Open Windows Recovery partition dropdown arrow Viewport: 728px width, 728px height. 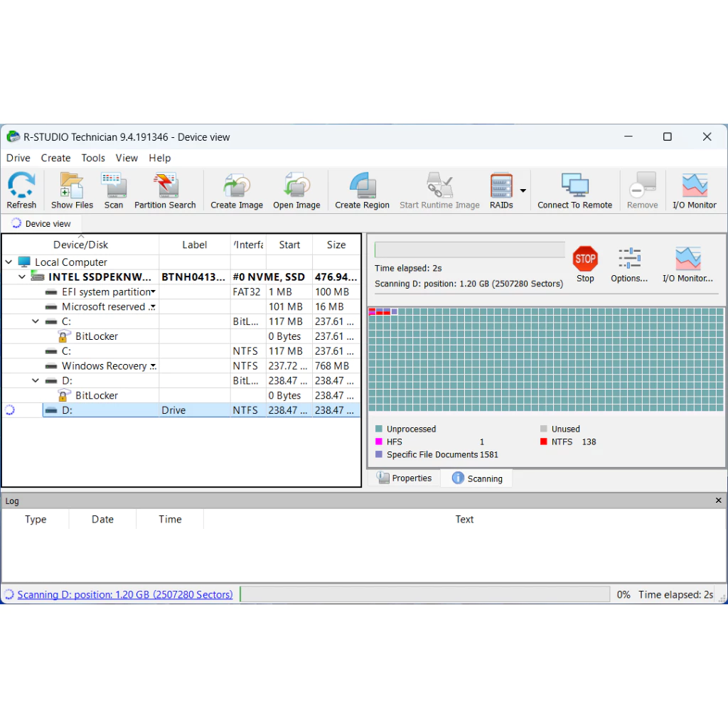pyautogui.click(x=154, y=366)
